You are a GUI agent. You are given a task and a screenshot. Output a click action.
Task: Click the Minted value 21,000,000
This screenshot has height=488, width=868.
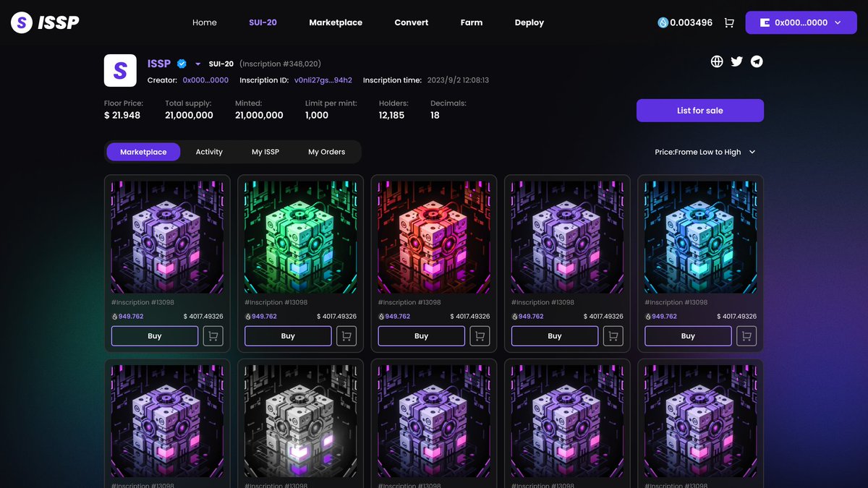259,115
